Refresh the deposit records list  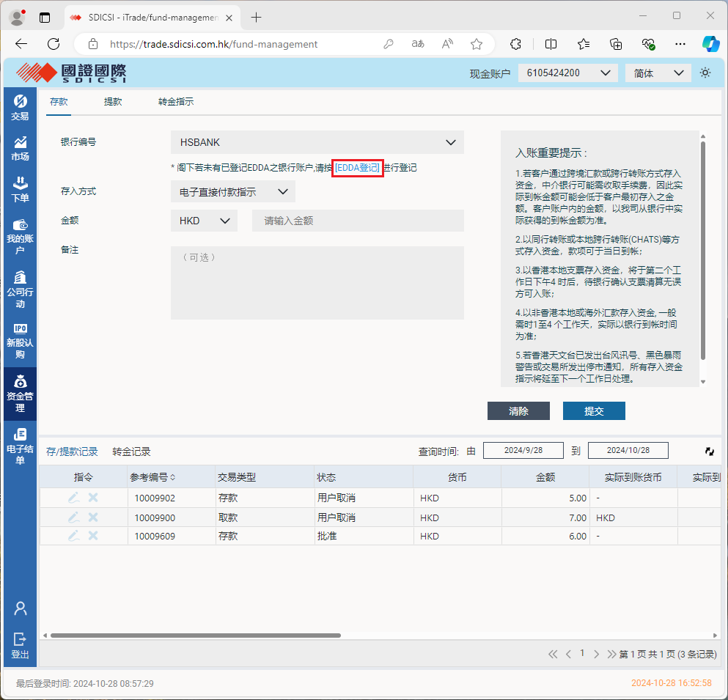pos(708,452)
